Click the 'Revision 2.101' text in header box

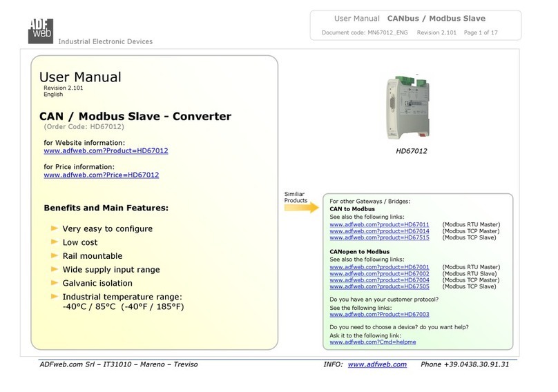coord(436,32)
